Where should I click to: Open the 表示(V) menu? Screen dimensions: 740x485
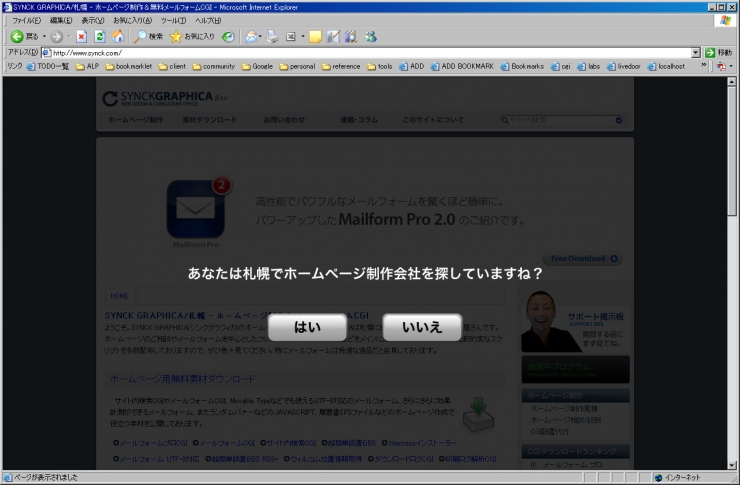(x=92, y=20)
